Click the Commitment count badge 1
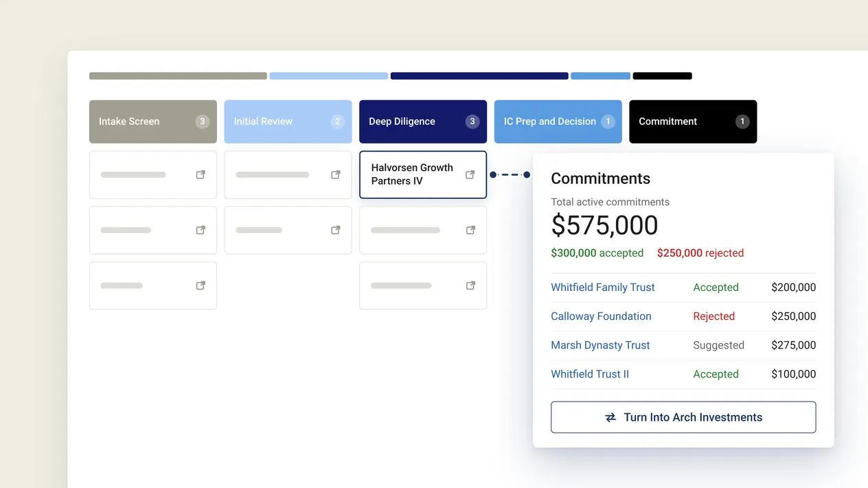The height and width of the screenshot is (488, 868). click(x=742, y=121)
